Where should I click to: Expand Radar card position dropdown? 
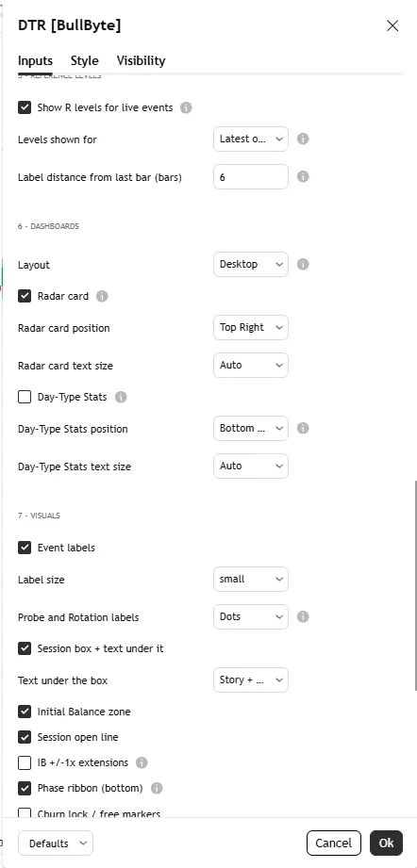[x=251, y=327]
